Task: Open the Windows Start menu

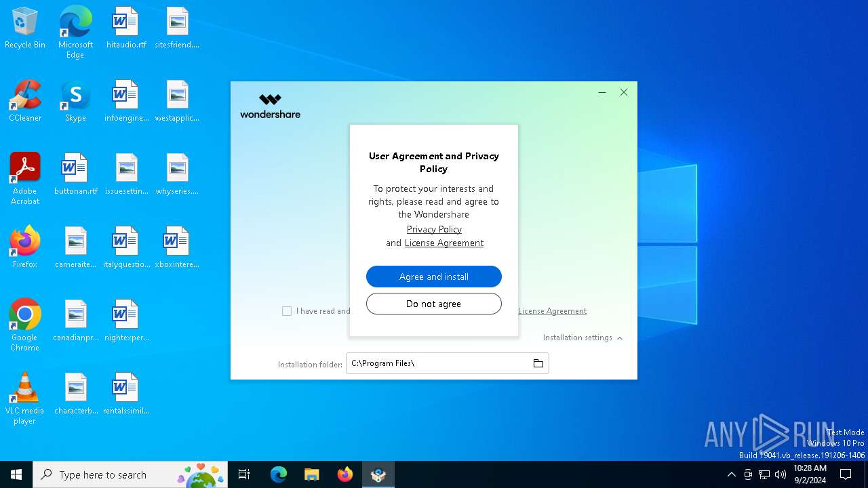Action: (x=16, y=474)
